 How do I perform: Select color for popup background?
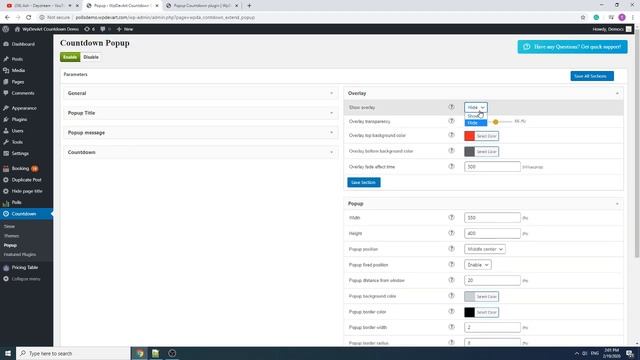(481, 296)
